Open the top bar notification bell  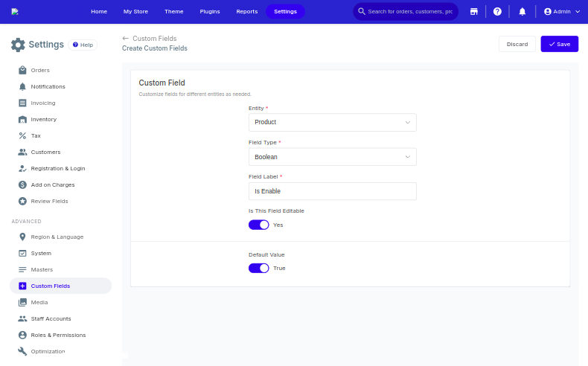[522, 12]
